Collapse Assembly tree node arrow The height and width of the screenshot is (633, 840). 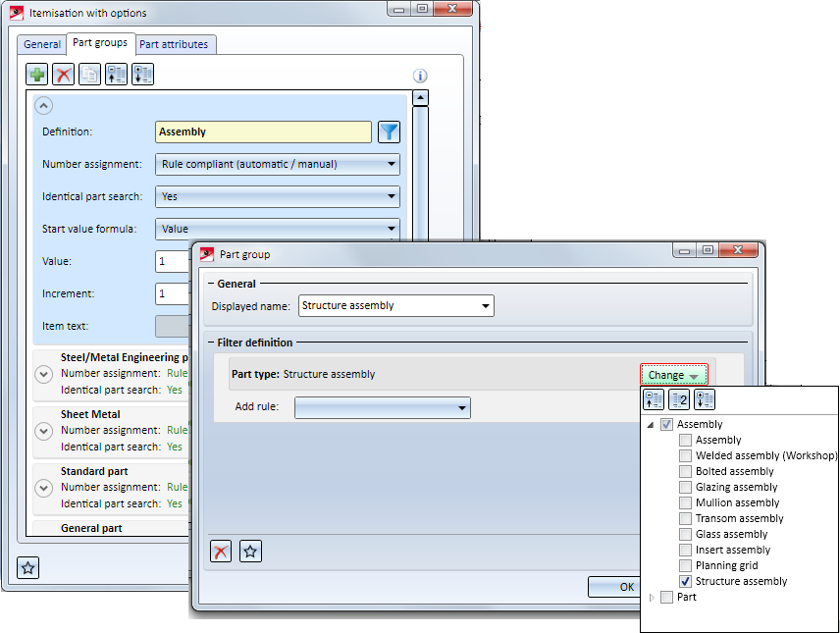pyautogui.click(x=651, y=425)
